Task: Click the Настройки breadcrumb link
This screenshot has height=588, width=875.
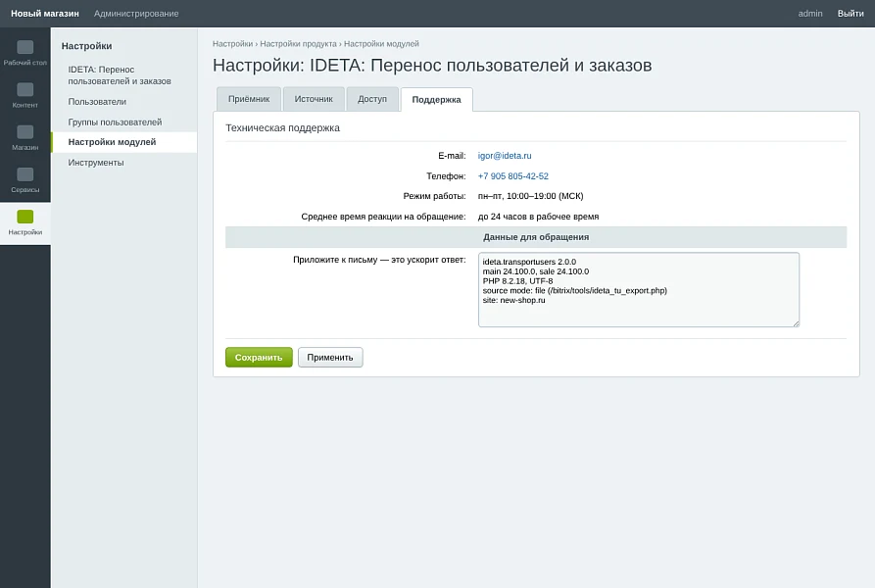Action: (x=232, y=44)
